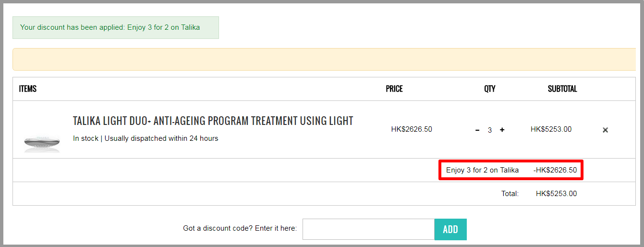644x247 pixels.
Task: Click the green discount applied notification
Action: tap(116, 27)
